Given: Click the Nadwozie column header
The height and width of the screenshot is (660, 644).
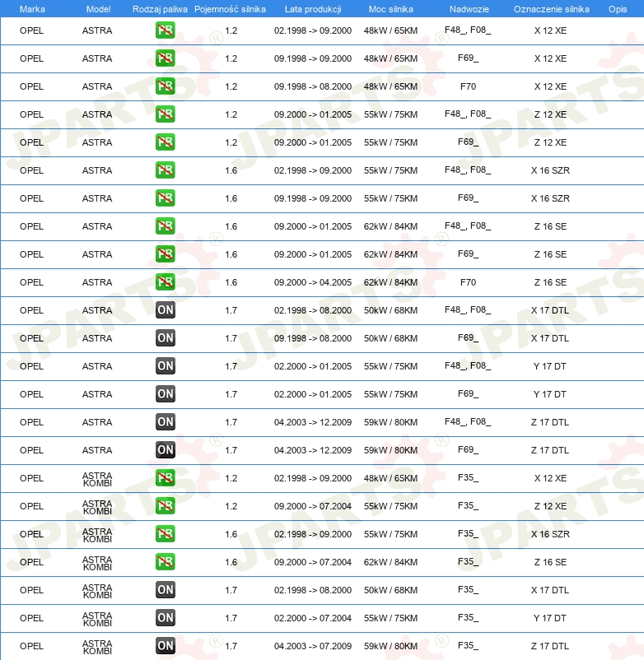Looking at the screenshot, I should (x=467, y=8).
